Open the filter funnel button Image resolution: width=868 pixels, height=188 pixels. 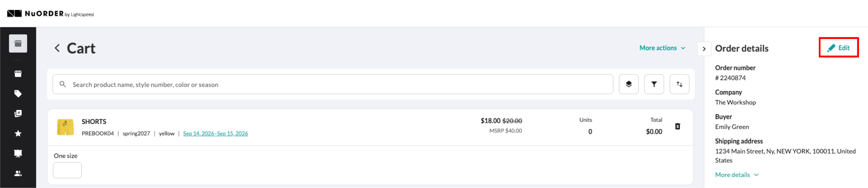coord(654,84)
